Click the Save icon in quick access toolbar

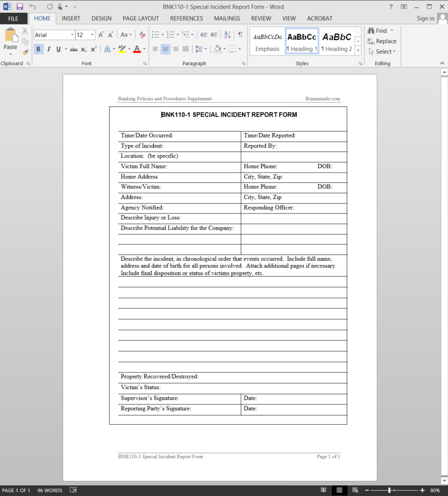coord(20,6)
